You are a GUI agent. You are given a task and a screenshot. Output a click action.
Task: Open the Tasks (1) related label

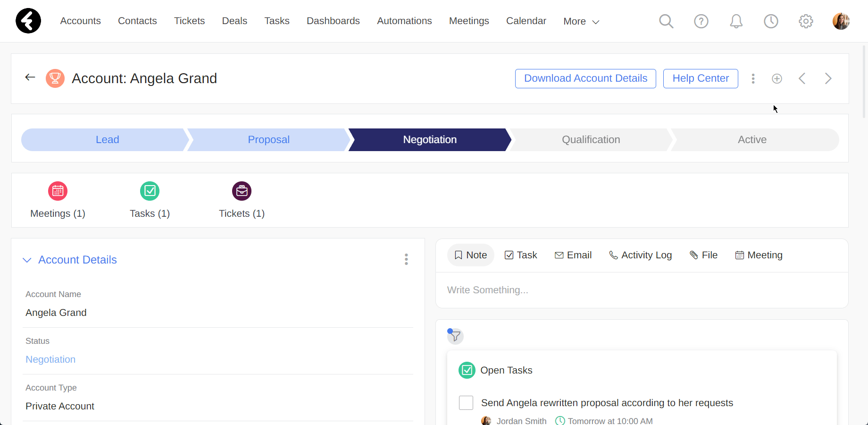coord(150,213)
